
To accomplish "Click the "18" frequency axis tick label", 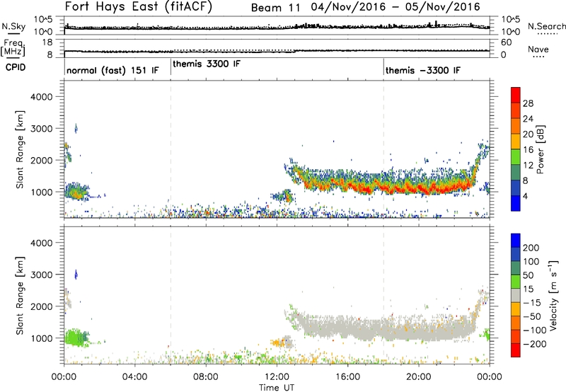I will 47,42.
